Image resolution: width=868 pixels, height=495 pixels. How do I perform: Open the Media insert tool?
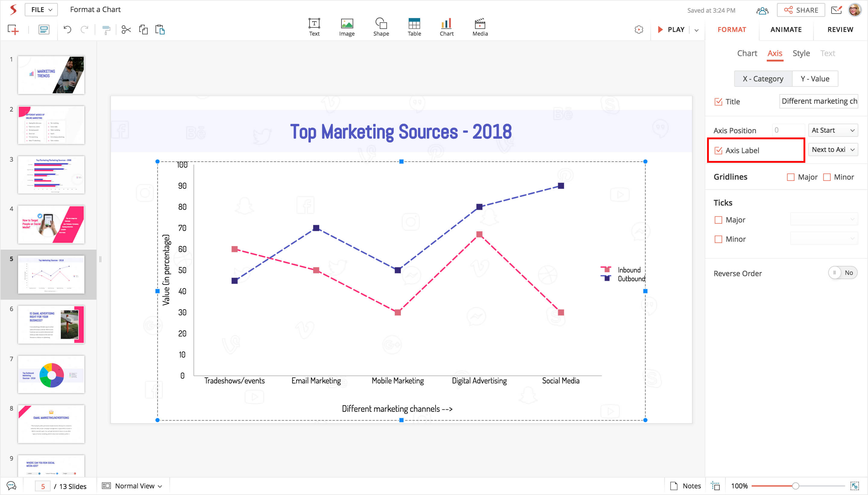(480, 27)
